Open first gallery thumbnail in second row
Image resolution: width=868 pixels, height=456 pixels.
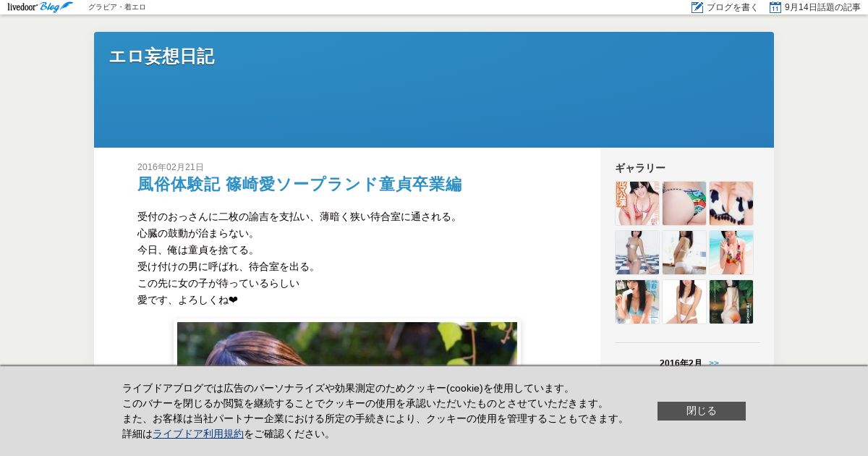point(637,253)
